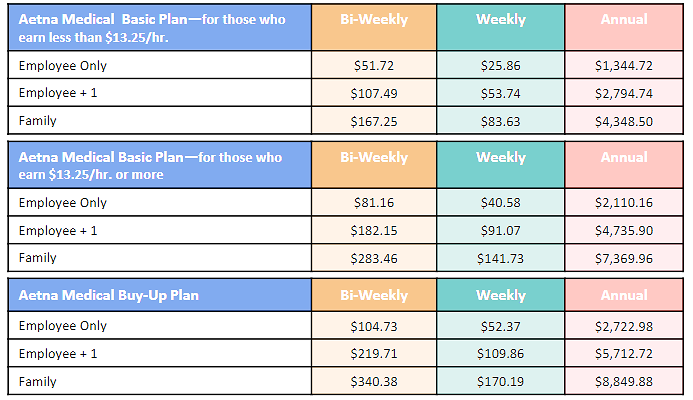Click the $2,794.74 annual cell
This screenshot has width=693, height=400.
tap(623, 93)
